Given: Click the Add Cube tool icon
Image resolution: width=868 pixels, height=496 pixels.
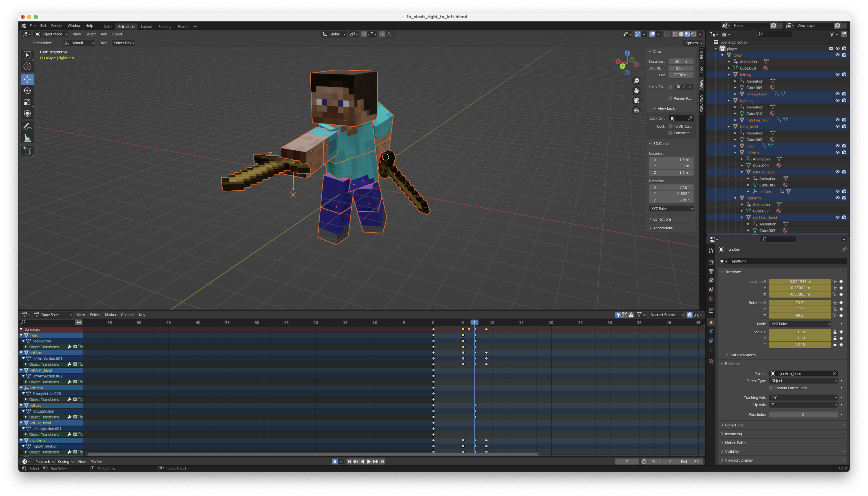Looking at the screenshot, I should (27, 151).
